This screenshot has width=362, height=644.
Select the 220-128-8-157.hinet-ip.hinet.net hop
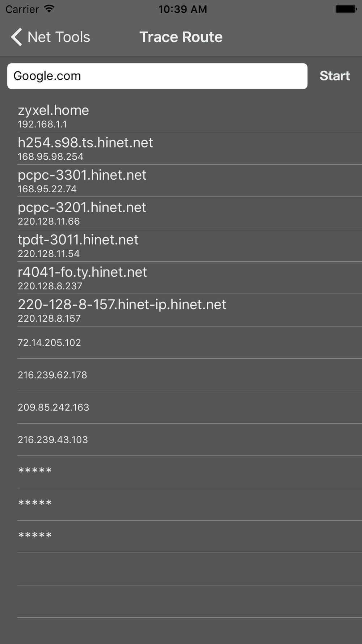pos(181,310)
